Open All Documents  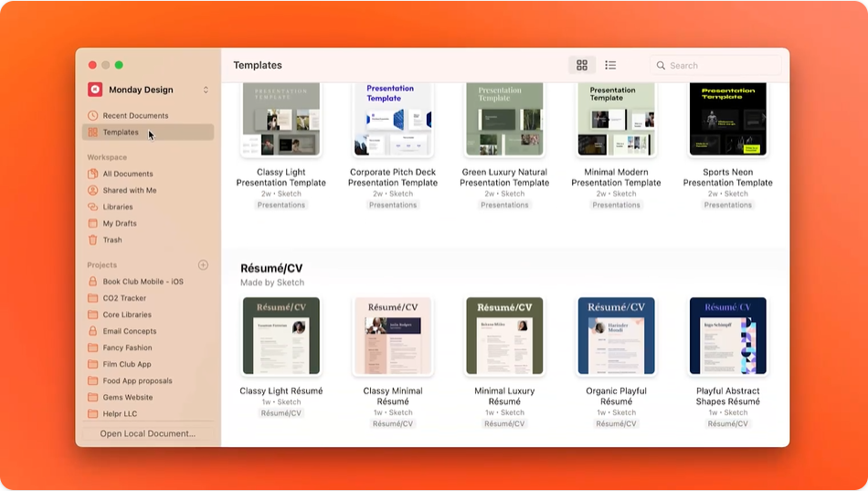(148, 174)
